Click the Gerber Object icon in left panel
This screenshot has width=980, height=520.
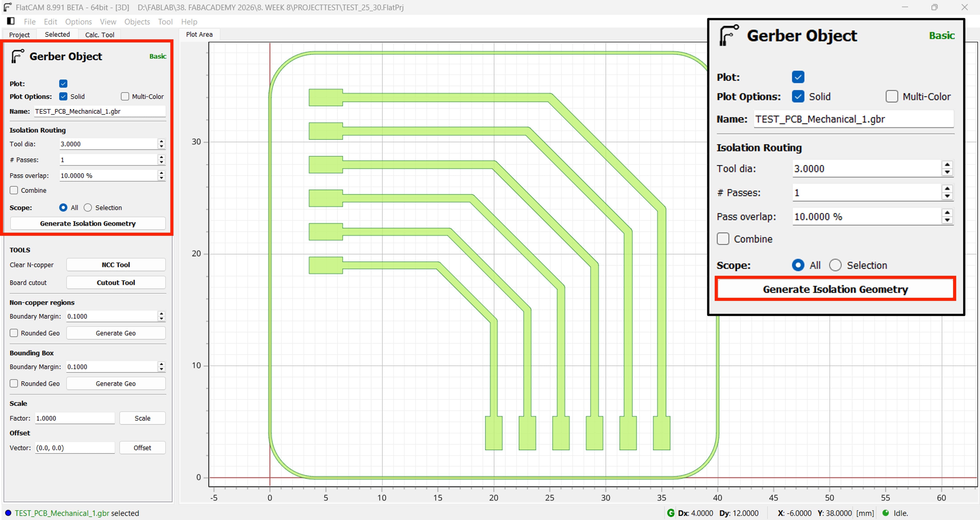[18, 56]
